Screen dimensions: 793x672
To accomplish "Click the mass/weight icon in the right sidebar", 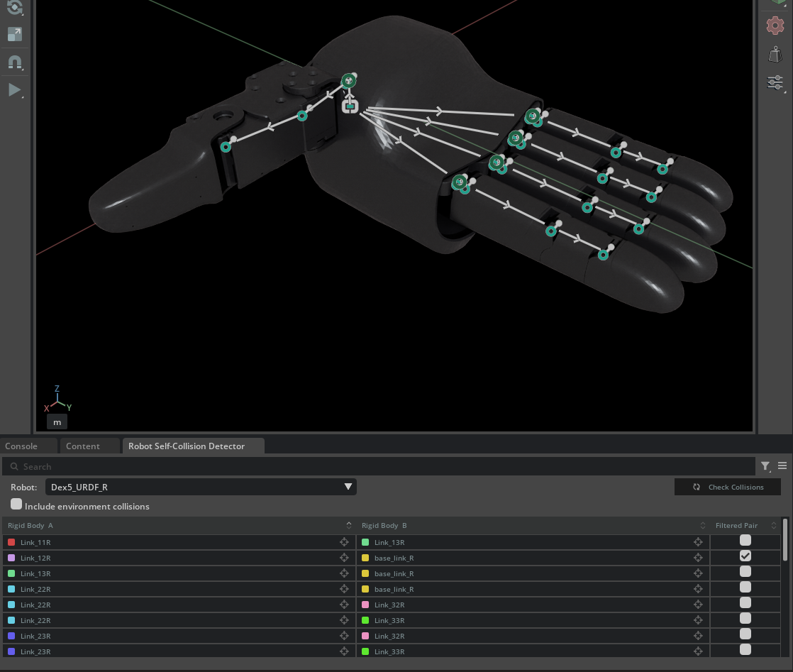I will (x=775, y=54).
